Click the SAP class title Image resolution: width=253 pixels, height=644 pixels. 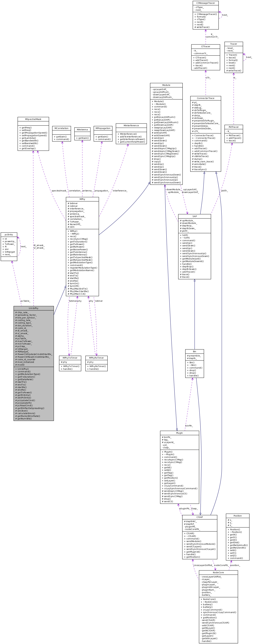pyautogui.click(x=194, y=216)
